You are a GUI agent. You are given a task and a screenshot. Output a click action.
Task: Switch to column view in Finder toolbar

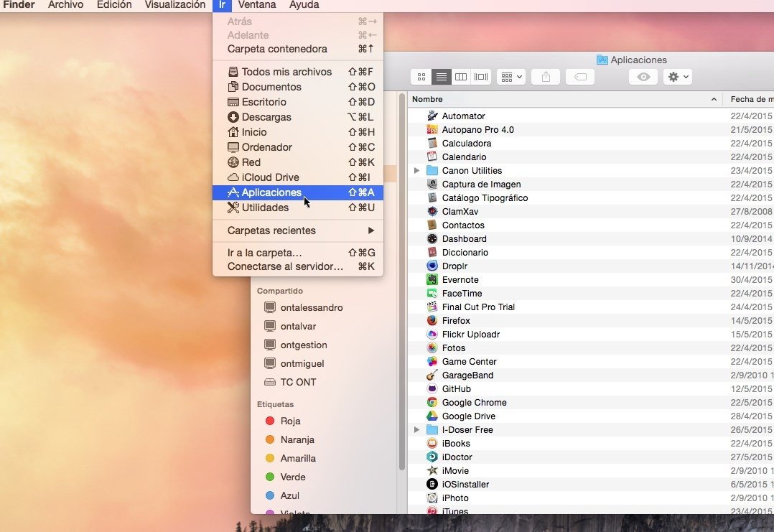tap(461, 77)
